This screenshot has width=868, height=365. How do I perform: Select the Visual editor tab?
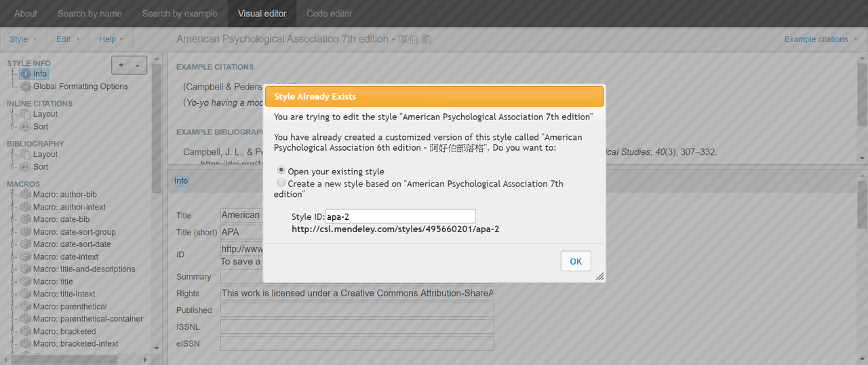(x=262, y=14)
